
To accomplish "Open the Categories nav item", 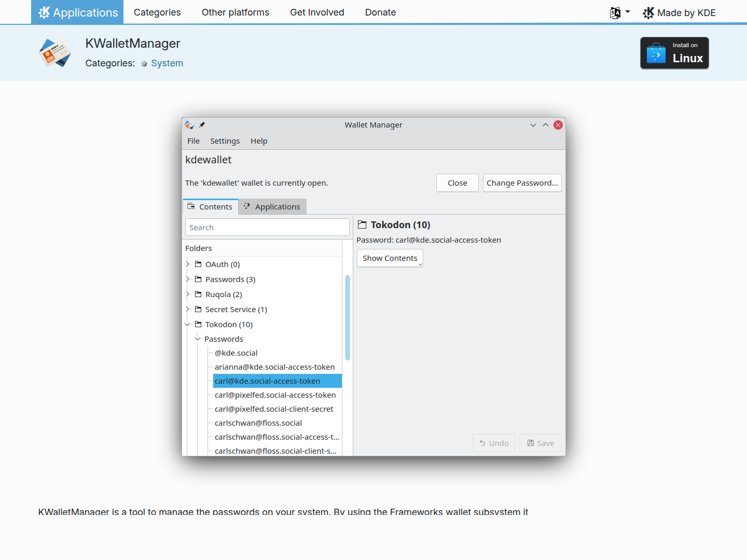I will [x=157, y=12].
